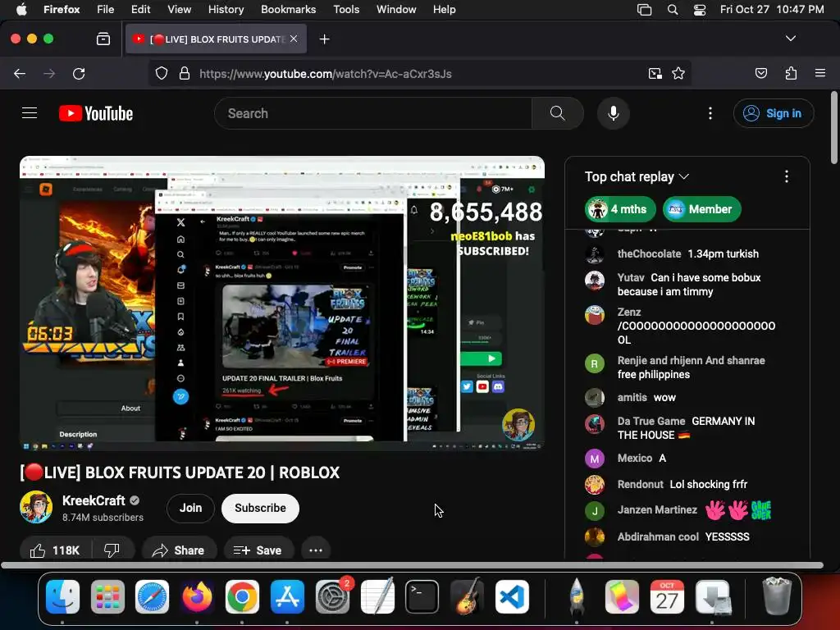
Task: Open Firefox extensions puzzle icon
Action: (x=791, y=73)
